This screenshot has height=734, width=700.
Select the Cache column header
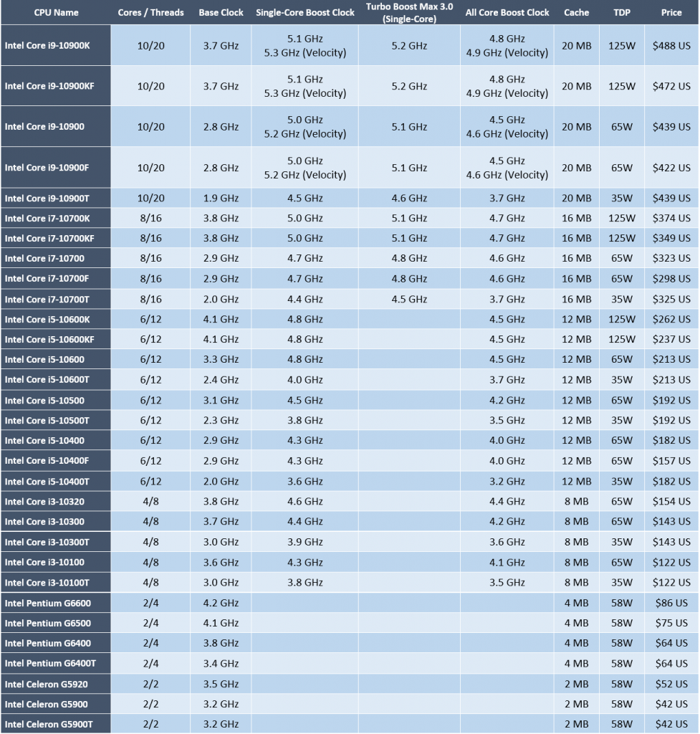(x=577, y=13)
